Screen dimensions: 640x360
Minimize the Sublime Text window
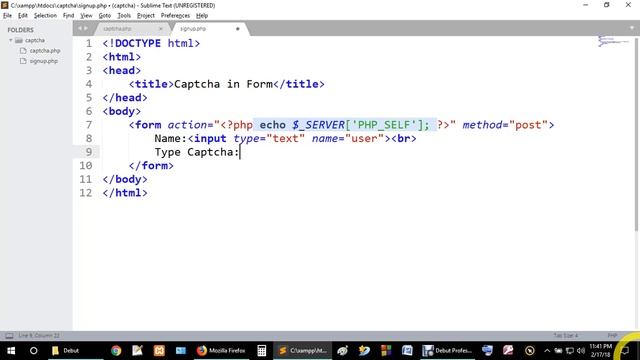click(x=586, y=5)
